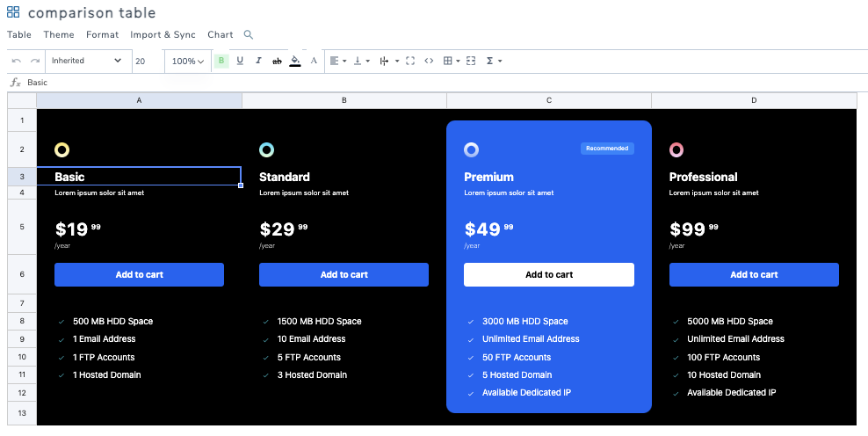
Task: Expand the sigma formulas dropdown
Action: 494,61
